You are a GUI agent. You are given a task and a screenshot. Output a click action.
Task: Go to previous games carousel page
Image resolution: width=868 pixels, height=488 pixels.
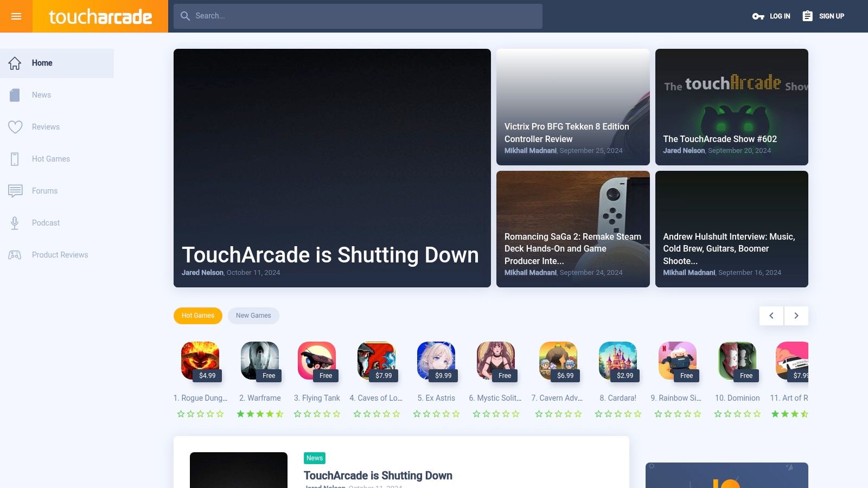coord(771,316)
